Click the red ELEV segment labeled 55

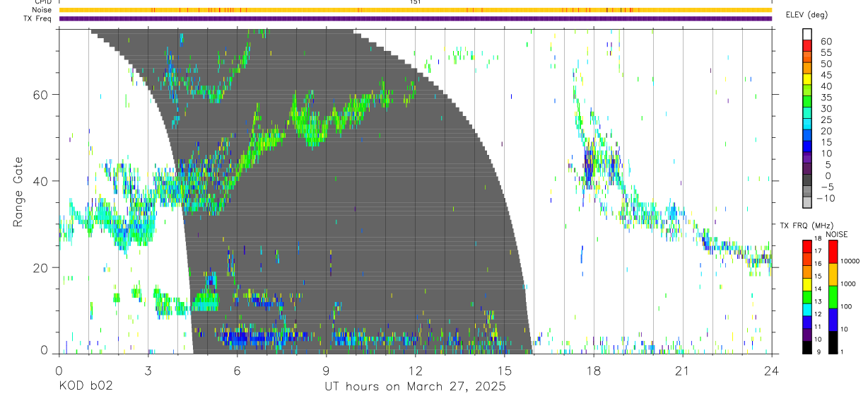[807, 46]
